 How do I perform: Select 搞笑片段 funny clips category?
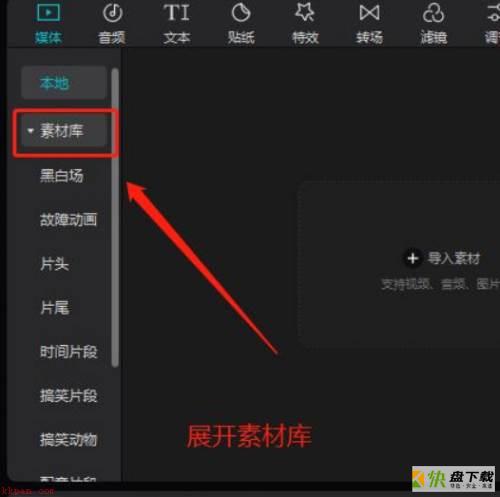coord(69,396)
